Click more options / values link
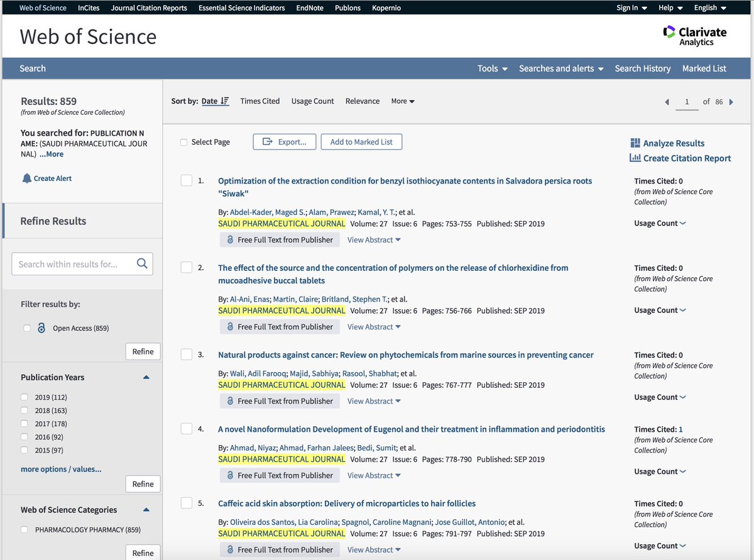 tap(61, 469)
